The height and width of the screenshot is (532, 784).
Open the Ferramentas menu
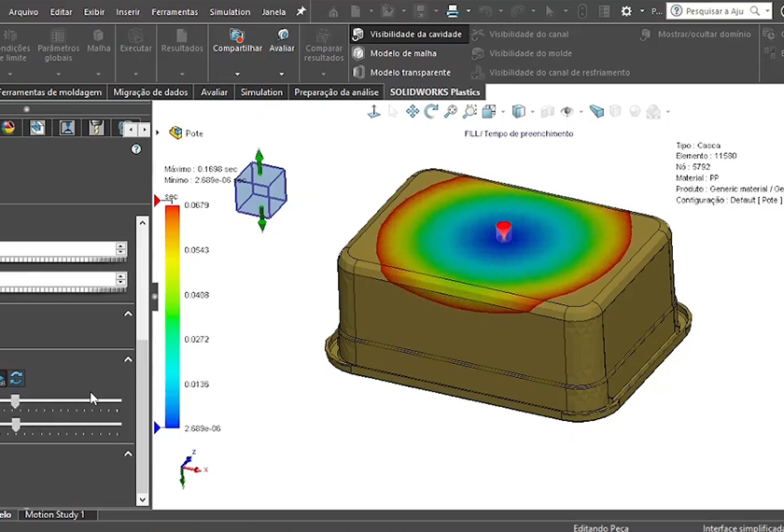click(175, 12)
